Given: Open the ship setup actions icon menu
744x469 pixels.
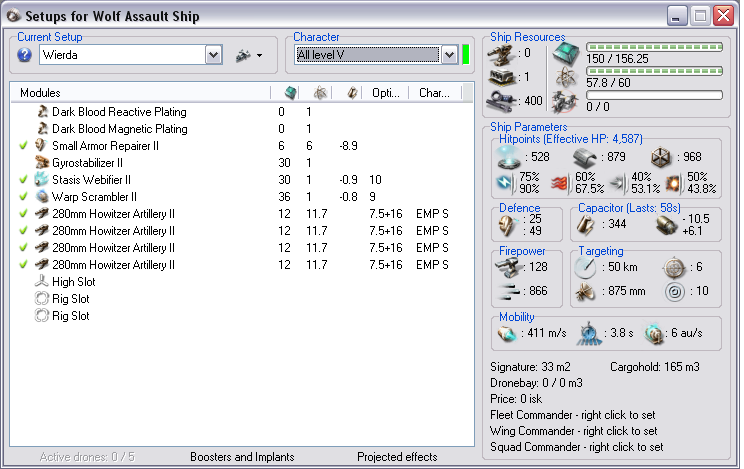Looking at the screenshot, I should coord(249,56).
